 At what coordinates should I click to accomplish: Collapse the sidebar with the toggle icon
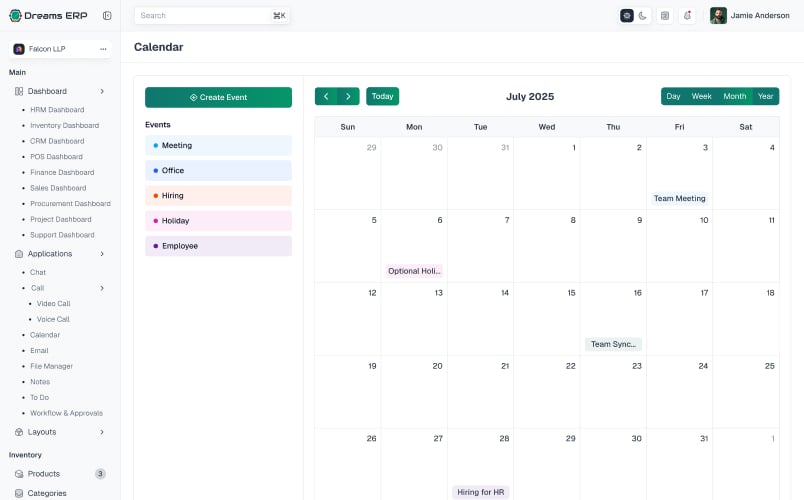(x=107, y=15)
